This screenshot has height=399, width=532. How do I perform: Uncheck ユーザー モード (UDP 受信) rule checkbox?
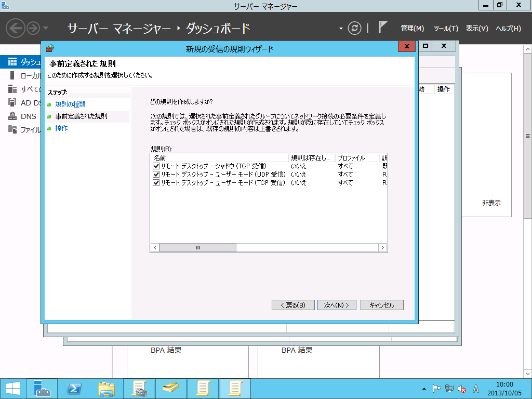pyautogui.click(x=156, y=175)
